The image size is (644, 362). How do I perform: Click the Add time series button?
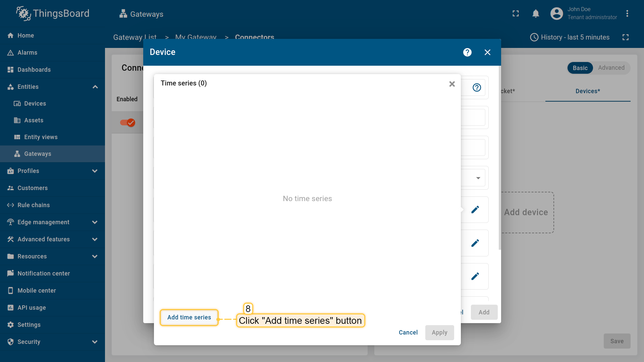(189, 317)
